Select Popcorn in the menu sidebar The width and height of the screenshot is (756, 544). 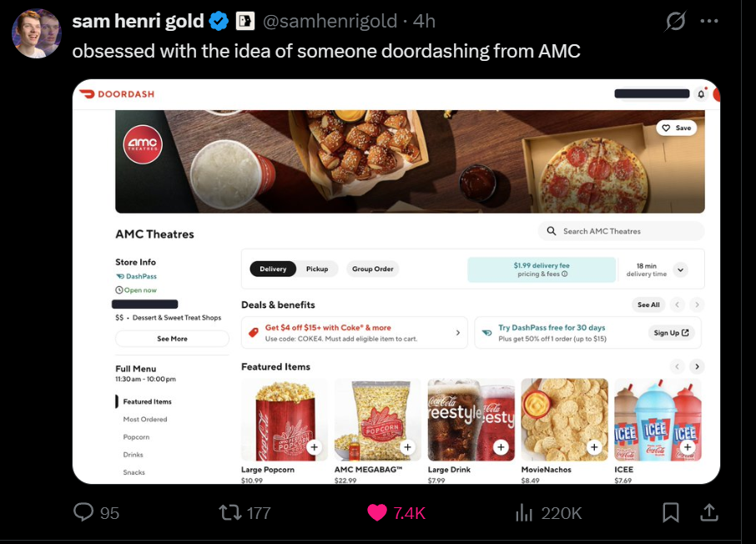pos(136,437)
